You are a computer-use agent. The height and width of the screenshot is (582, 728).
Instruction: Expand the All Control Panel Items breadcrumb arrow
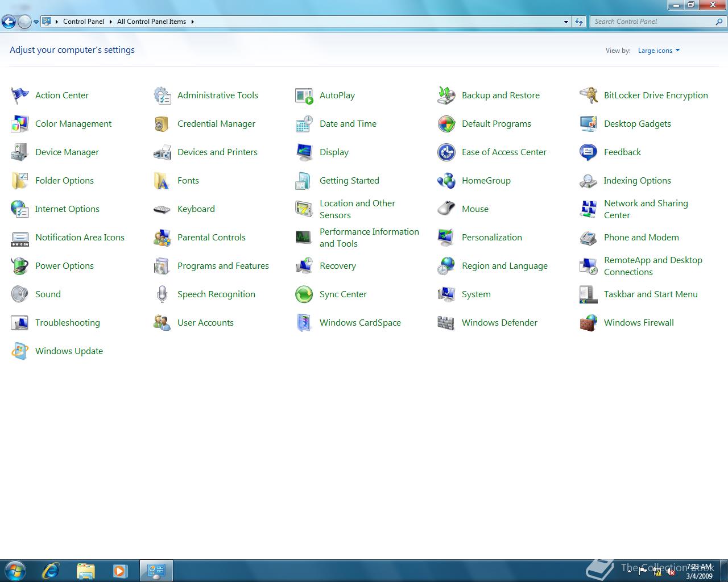pyautogui.click(x=192, y=22)
